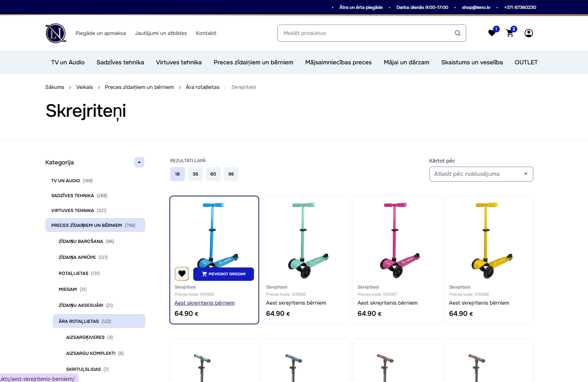
Task: Click the Leno store logo
Action: 56,33
